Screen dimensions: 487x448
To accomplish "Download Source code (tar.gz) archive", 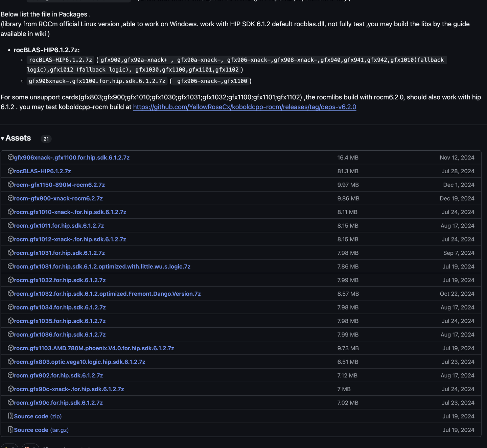I will 41,430.
